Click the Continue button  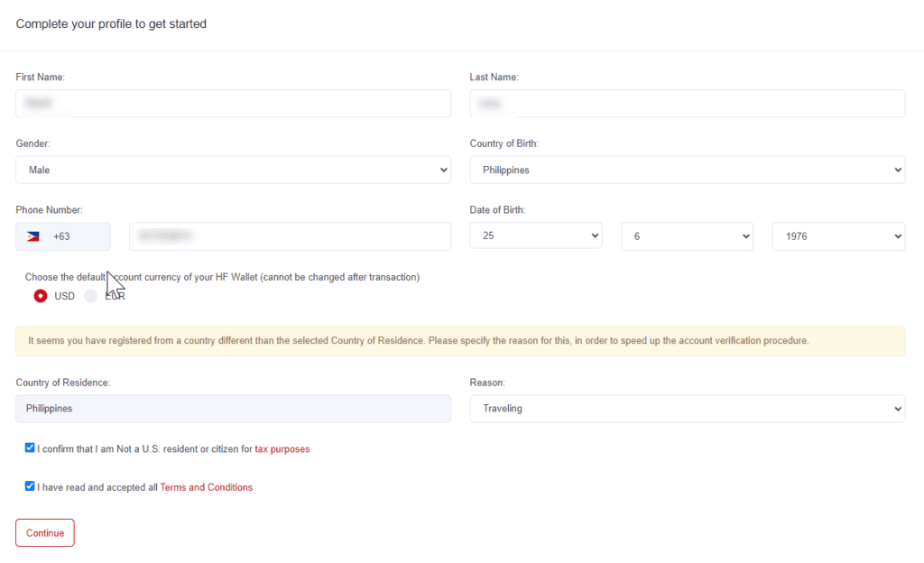(x=45, y=532)
